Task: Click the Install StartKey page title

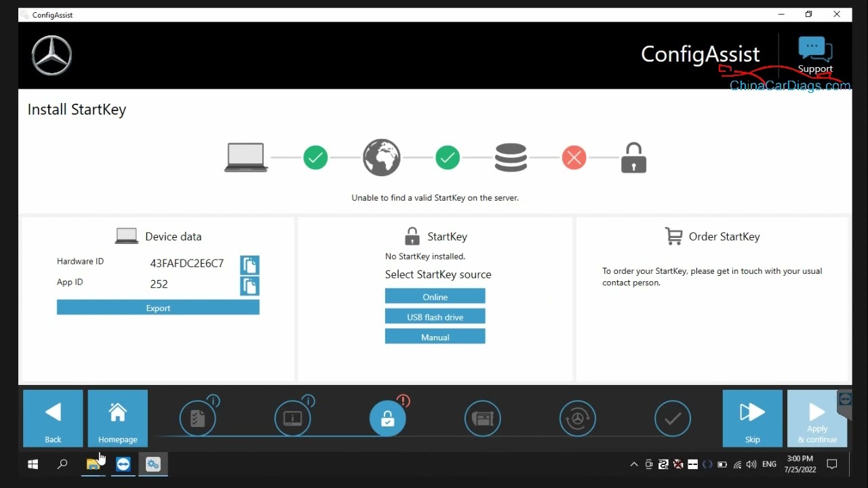Action: (x=77, y=110)
